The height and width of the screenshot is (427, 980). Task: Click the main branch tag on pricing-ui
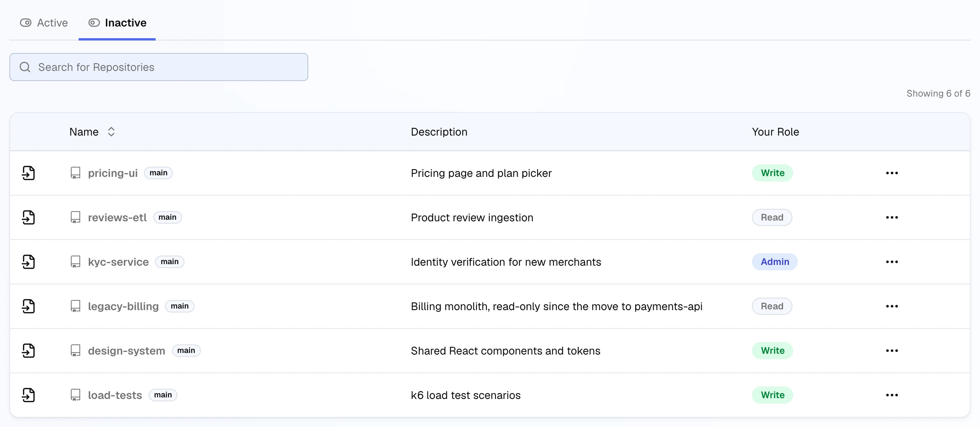point(158,173)
